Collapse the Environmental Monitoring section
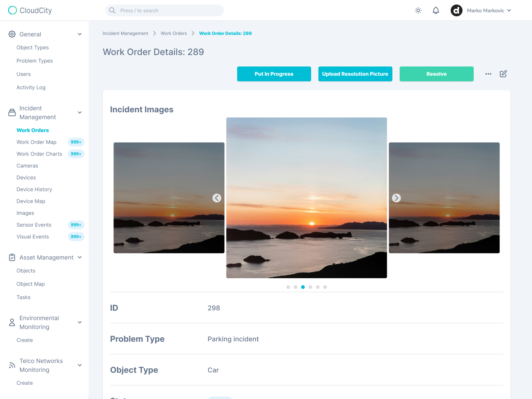Screen dimensions: 532x399 (x=79, y=322)
